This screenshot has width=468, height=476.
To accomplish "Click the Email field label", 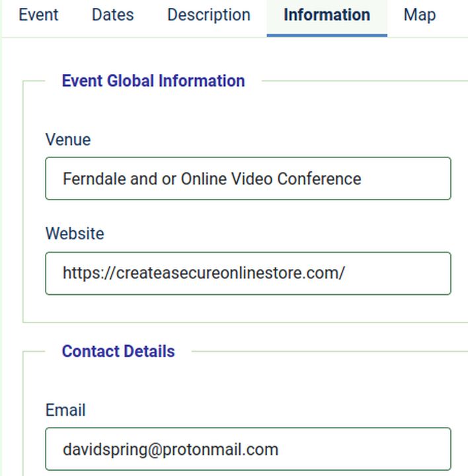I will (65, 410).
